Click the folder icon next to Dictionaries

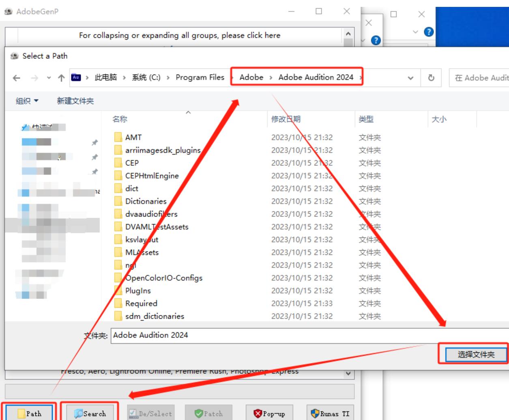[118, 201]
